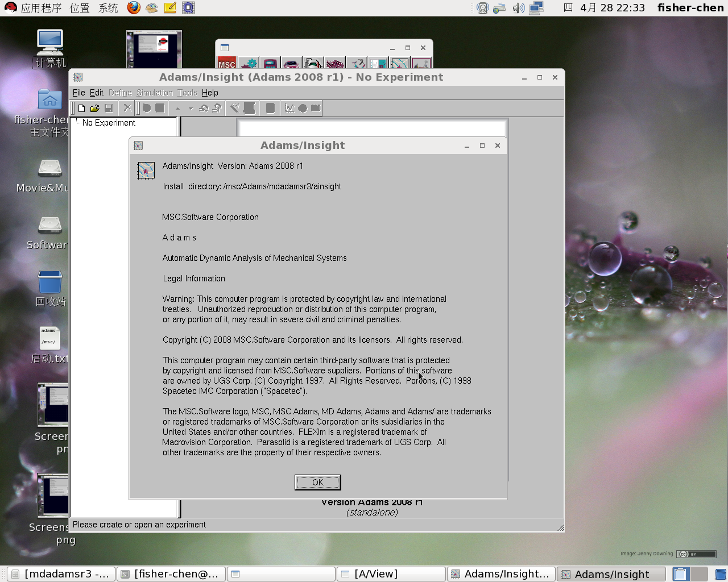Viewport: 728px width, 582px height.
Task: Click the greyed square response toolbar icon
Action: [x=160, y=108]
